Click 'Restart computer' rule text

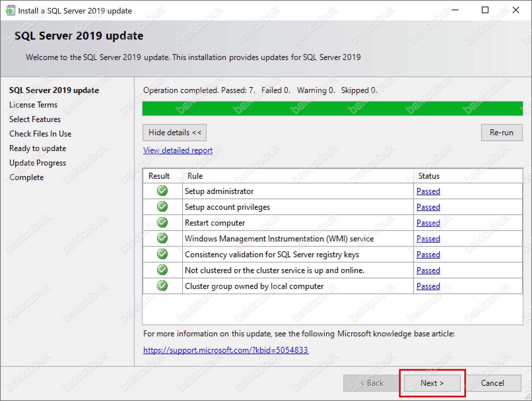(215, 223)
